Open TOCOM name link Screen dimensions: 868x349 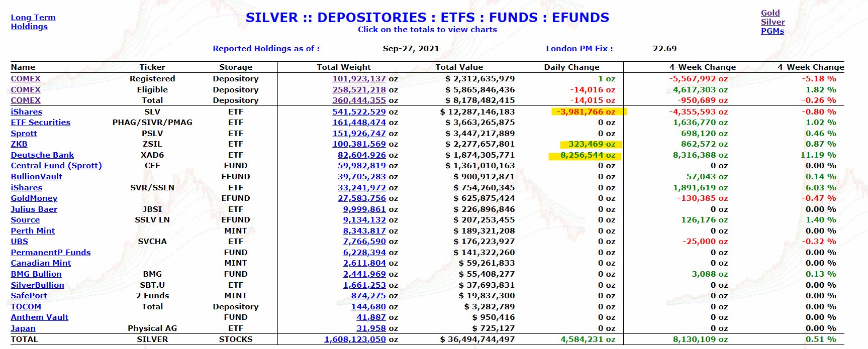[x=26, y=307]
